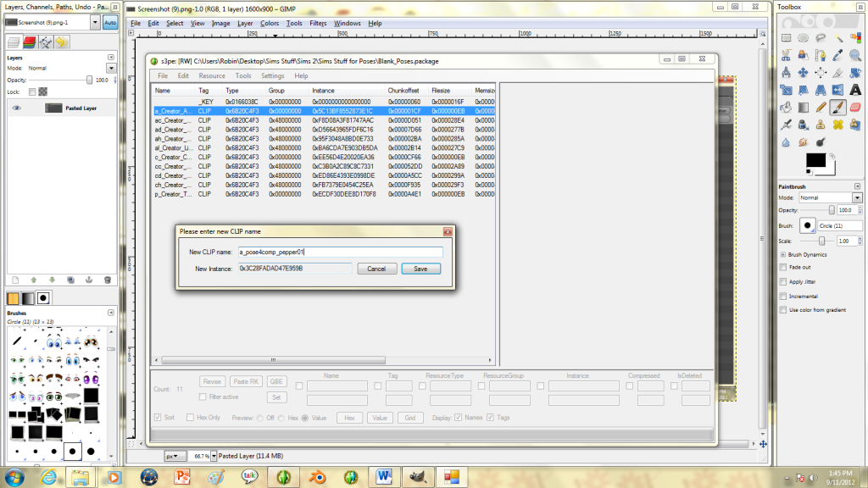Image resolution: width=868 pixels, height=488 pixels.
Task: Open the Image menu
Action: click(220, 23)
